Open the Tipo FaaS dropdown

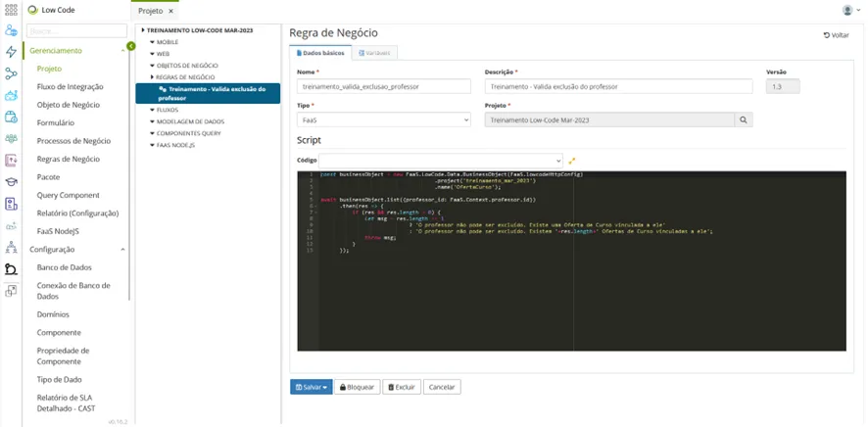(x=384, y=119)
